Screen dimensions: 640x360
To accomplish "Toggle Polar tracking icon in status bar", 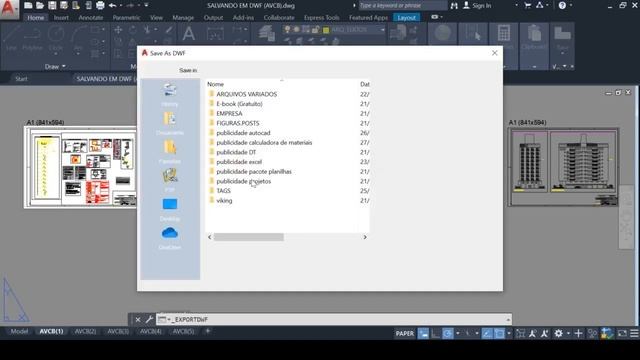I will click(448, 333).
